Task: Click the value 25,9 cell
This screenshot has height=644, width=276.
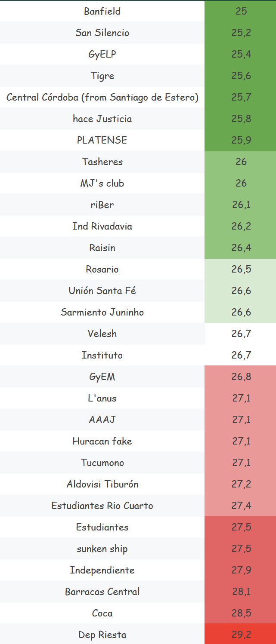Action: [241, 141]
